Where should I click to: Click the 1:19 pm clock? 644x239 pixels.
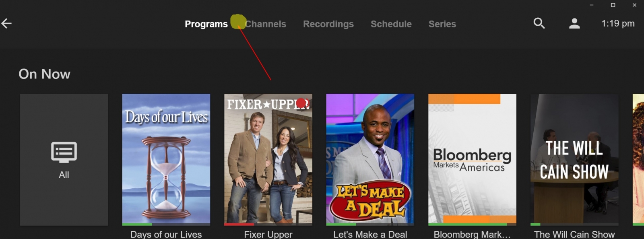pyautogui.click(x=618, y=23)
